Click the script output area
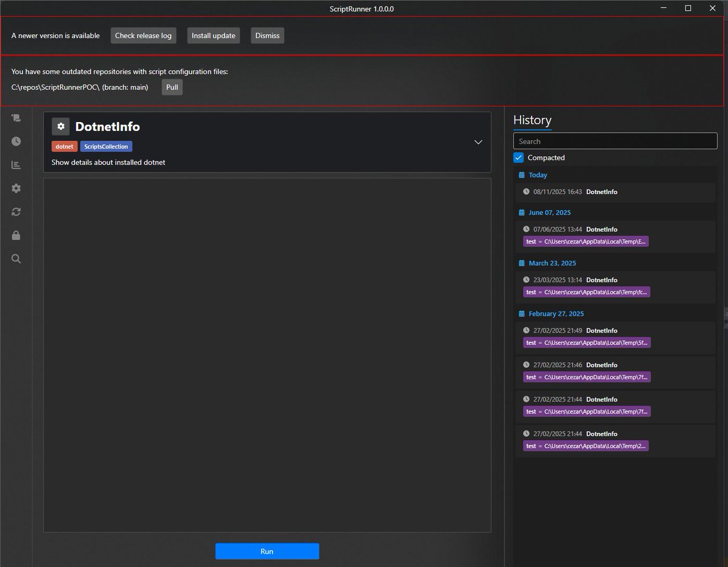Viewport: 728px width, 567px height. (267, 355)
